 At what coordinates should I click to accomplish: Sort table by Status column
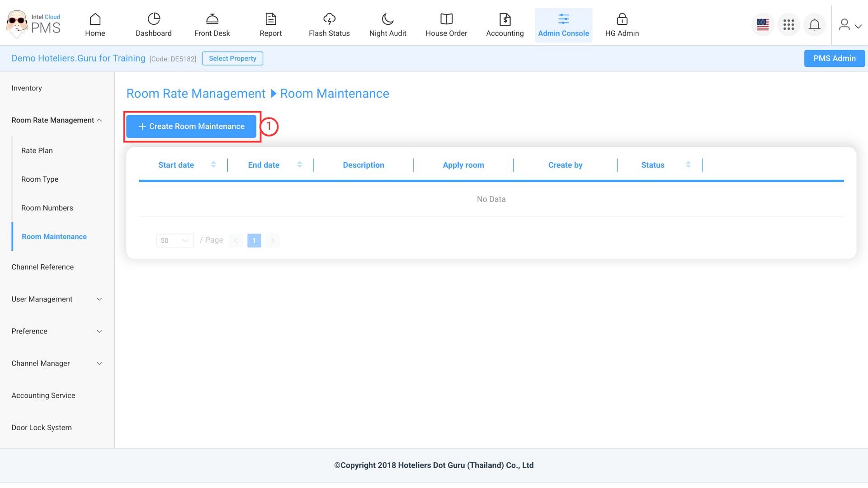pyautogui.click(x=688, y=164)
